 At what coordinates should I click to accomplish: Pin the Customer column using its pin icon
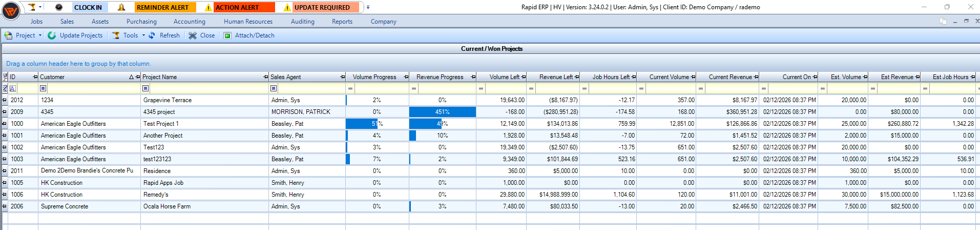[x=138, y=77]
